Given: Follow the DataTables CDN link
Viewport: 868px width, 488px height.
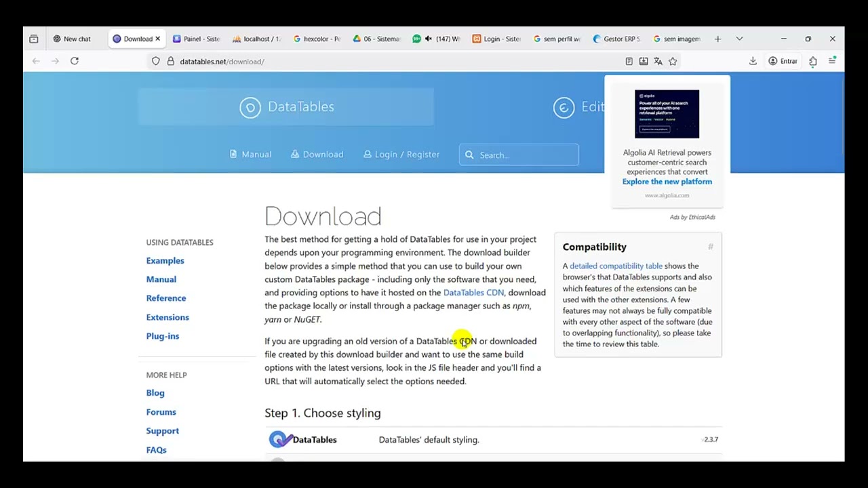Looking at the screenshot, I should [473, 293].
